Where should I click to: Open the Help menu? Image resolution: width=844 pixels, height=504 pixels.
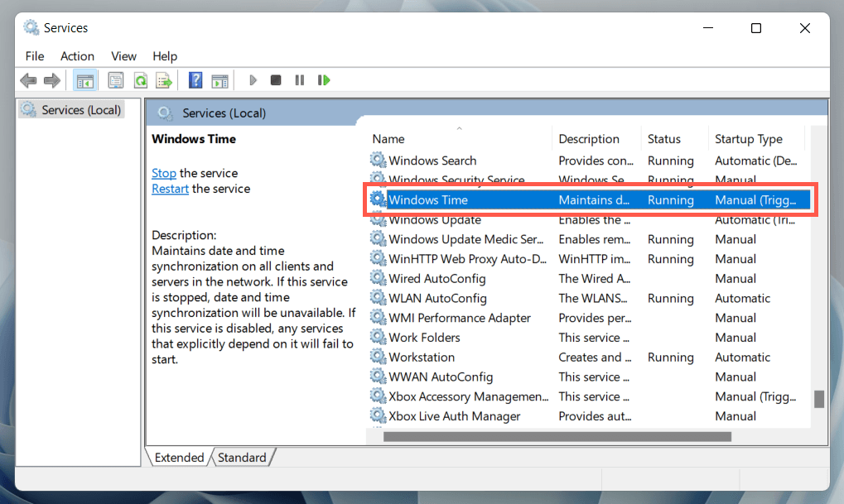coord(165,56)
